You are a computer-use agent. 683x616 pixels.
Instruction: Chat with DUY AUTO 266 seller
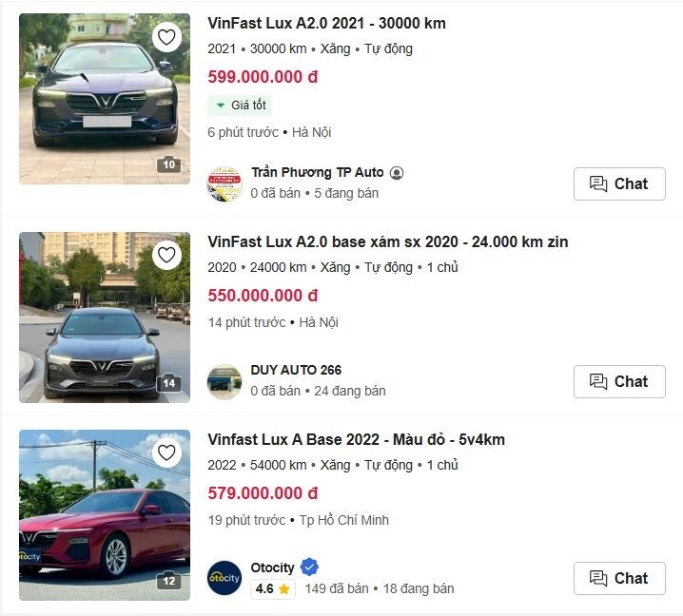tap(619, 381)
